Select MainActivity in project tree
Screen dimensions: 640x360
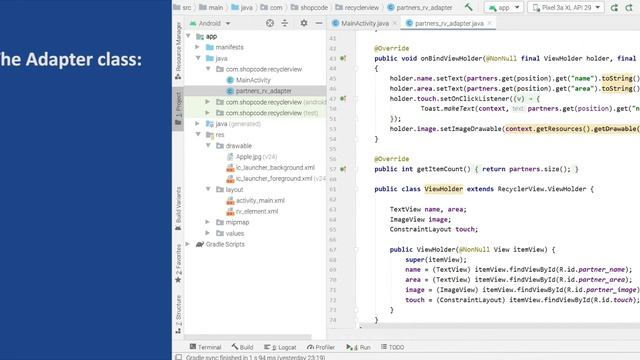248,80
